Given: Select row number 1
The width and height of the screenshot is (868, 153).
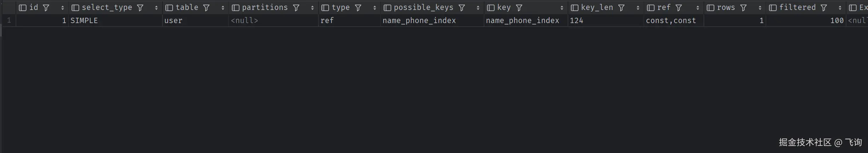Looking at the screenshot, I should [9, 21].
